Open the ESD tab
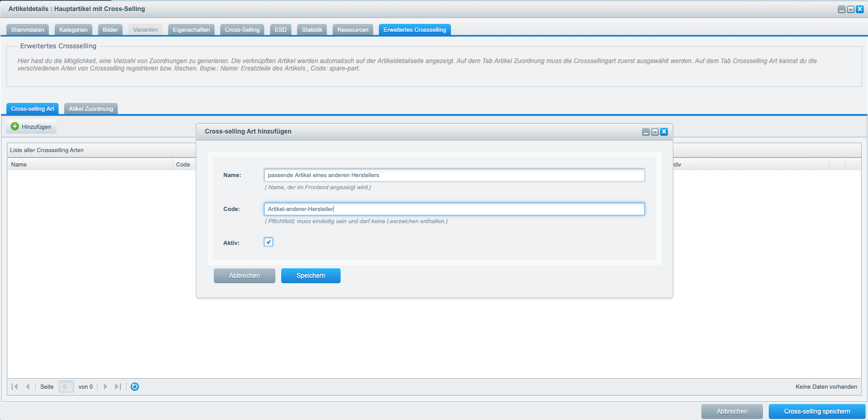Image resolution: width=868 pixels, height=420 pixels. coord(281,30)
